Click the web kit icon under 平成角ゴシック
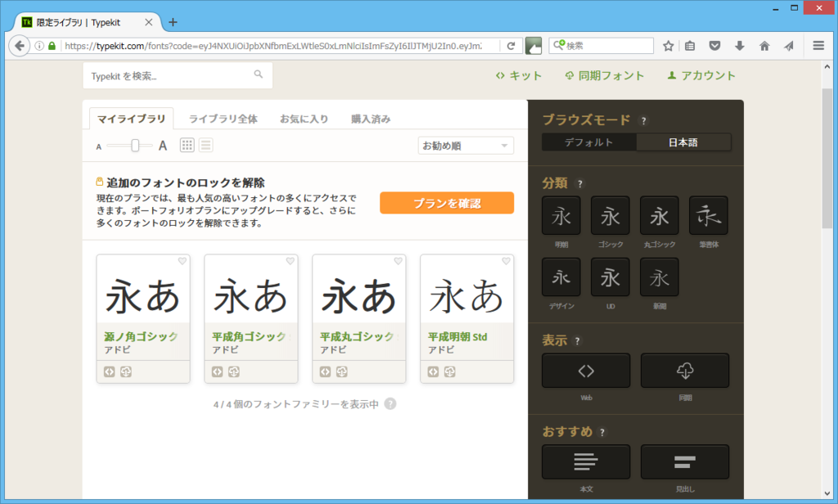The height and width of the screenshot is (504, 838). coord(217,372)
